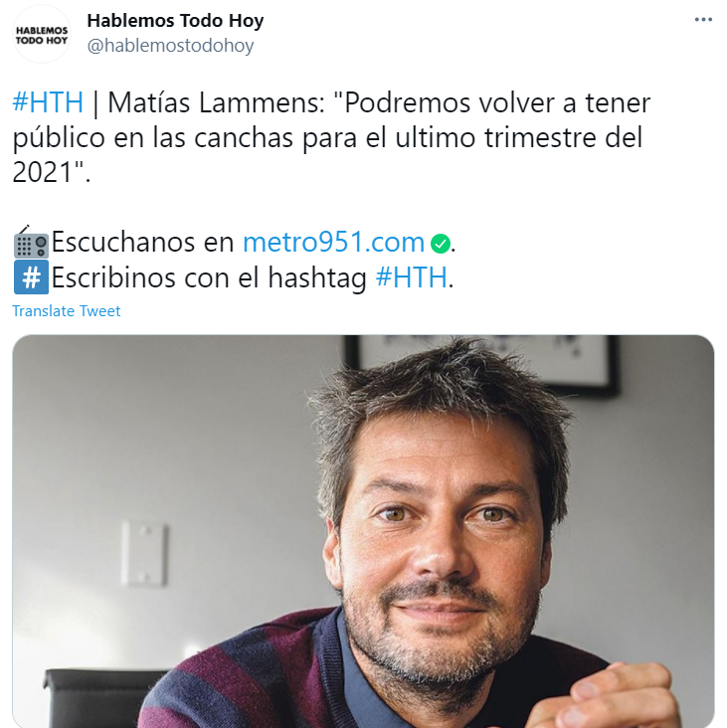Click the white light switch in the photo
The width and height of the screenshot is (727, 728).
point(143,553)
